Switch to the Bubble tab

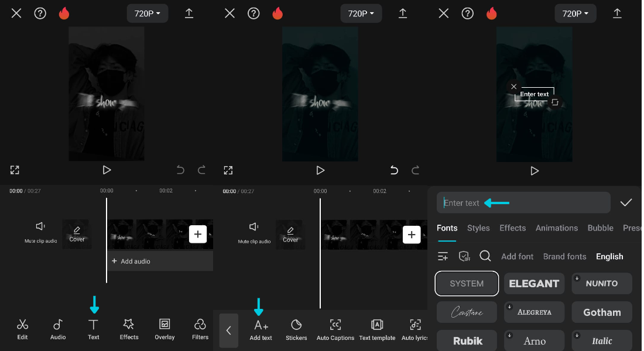click(x=601, y=228)
